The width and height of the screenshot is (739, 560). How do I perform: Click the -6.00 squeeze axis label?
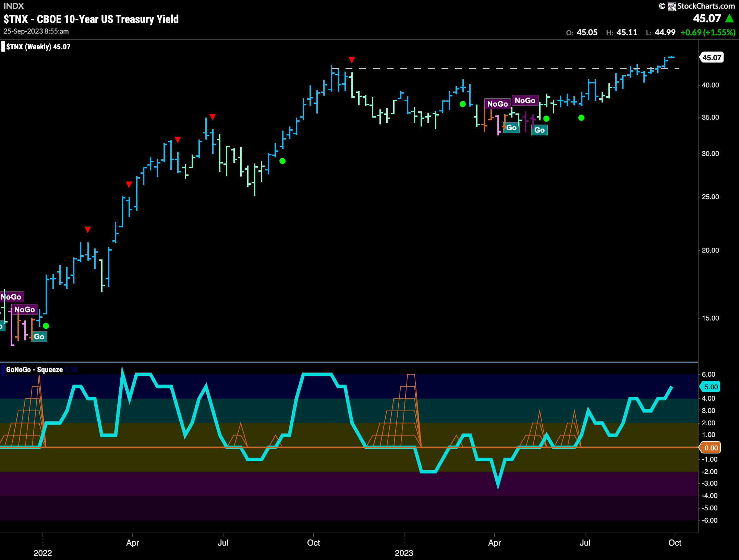coord(709,520)
